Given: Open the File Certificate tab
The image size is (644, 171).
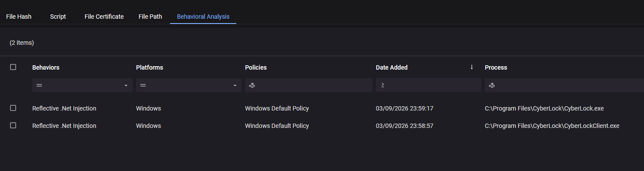Looking at the screenshot, I should pos(104,17).
